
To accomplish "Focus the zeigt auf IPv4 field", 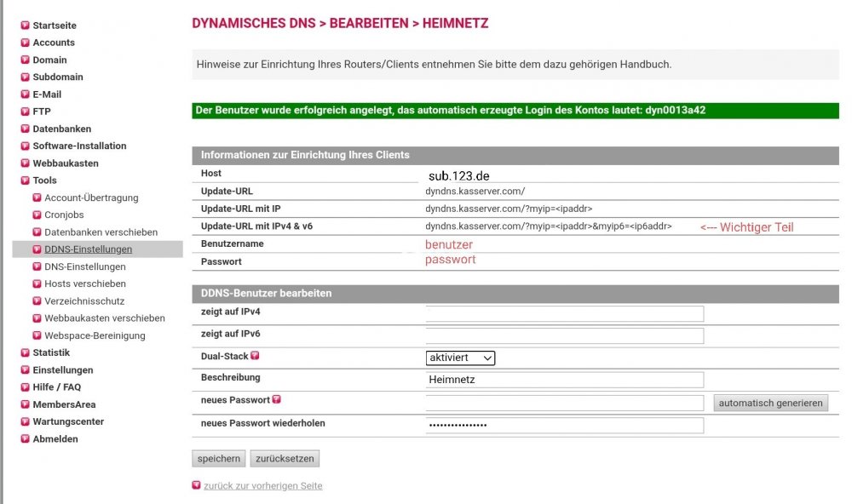I will (x=565, y=313).
